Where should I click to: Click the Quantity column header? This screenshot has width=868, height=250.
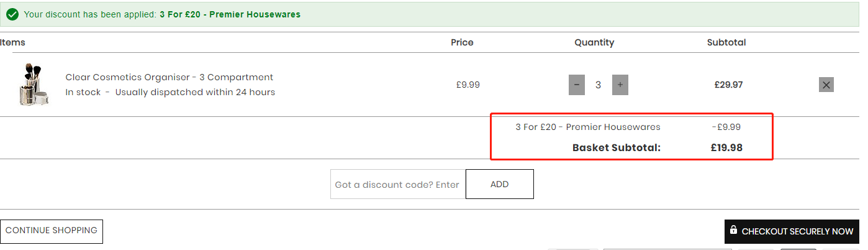coord(594,42)
